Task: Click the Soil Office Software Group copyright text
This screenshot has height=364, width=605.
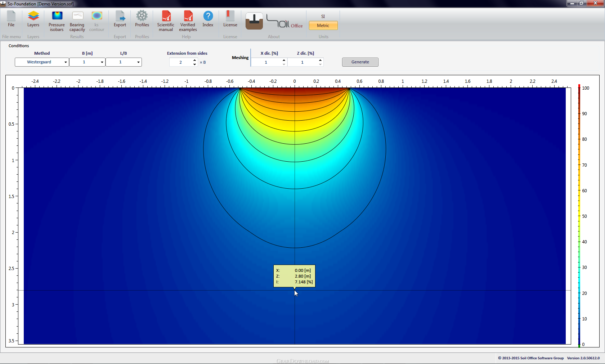Action: (x=531, y=358)
